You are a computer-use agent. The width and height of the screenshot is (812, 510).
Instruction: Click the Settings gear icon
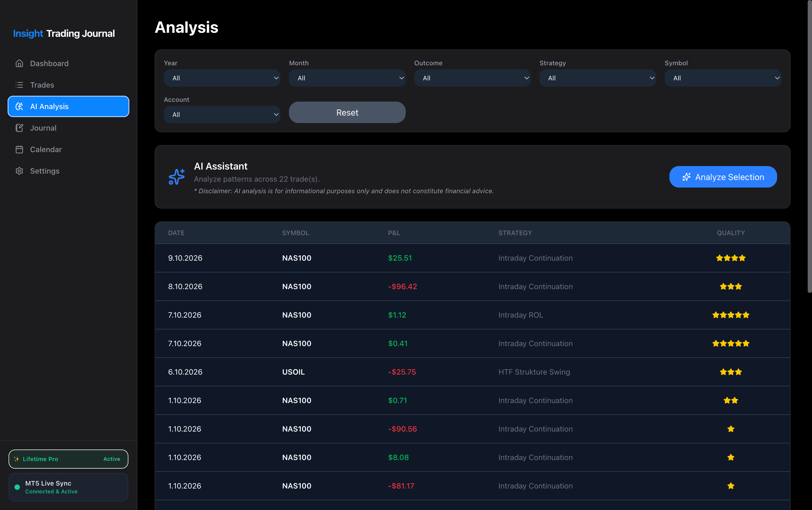coord(19,171)
